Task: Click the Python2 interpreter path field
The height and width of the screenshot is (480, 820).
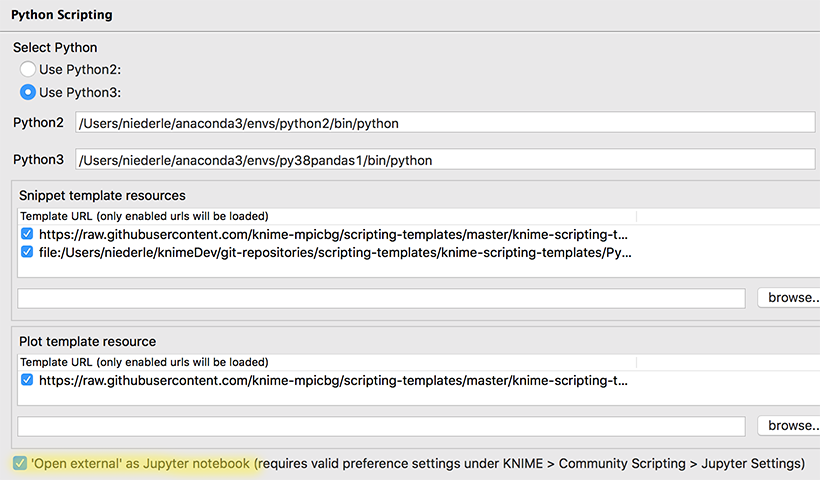Action: [x=445, y=123]
